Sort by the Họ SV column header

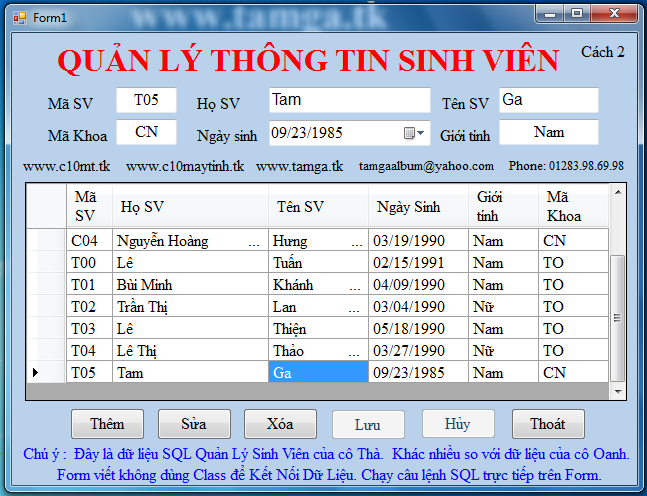tap(190, 206)
